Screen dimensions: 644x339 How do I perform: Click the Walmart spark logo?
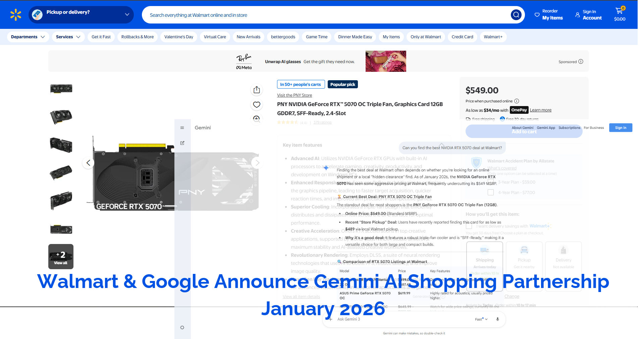coord(16,15)
